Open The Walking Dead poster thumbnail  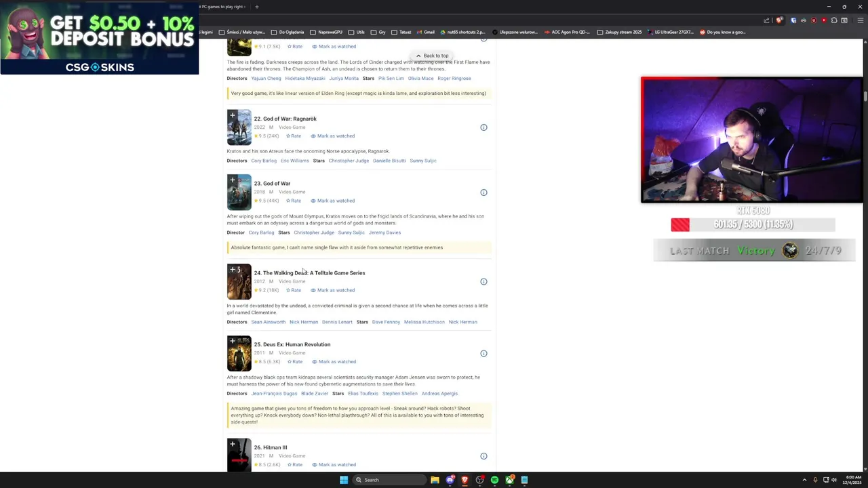pyautogui.click(x=239, y=281)
